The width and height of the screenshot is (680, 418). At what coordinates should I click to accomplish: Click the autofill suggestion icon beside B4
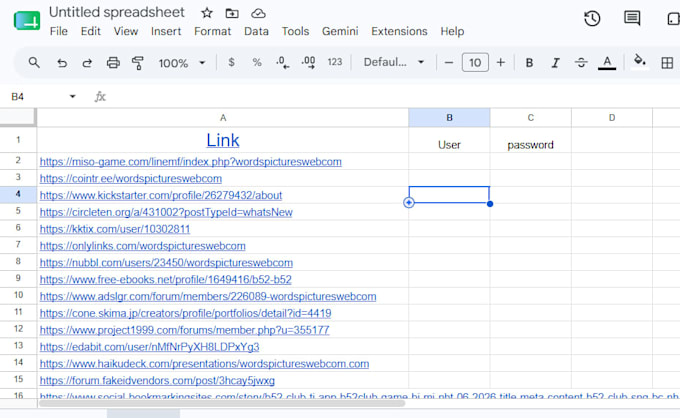[x=409, y=202]
